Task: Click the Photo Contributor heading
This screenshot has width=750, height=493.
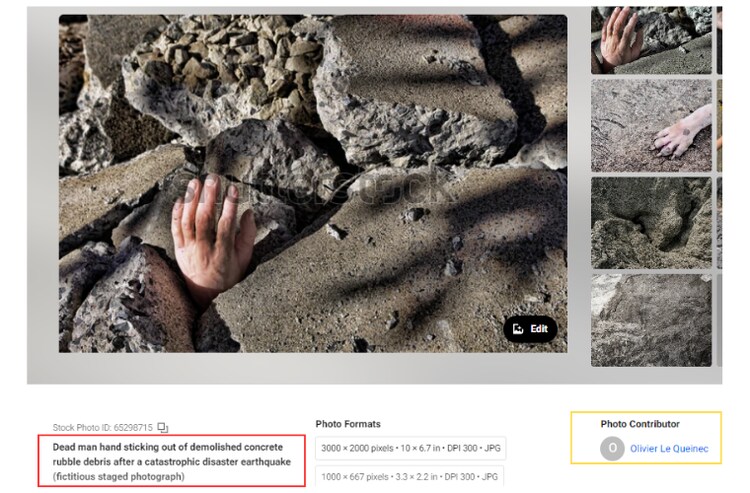Action: (640, 424)
